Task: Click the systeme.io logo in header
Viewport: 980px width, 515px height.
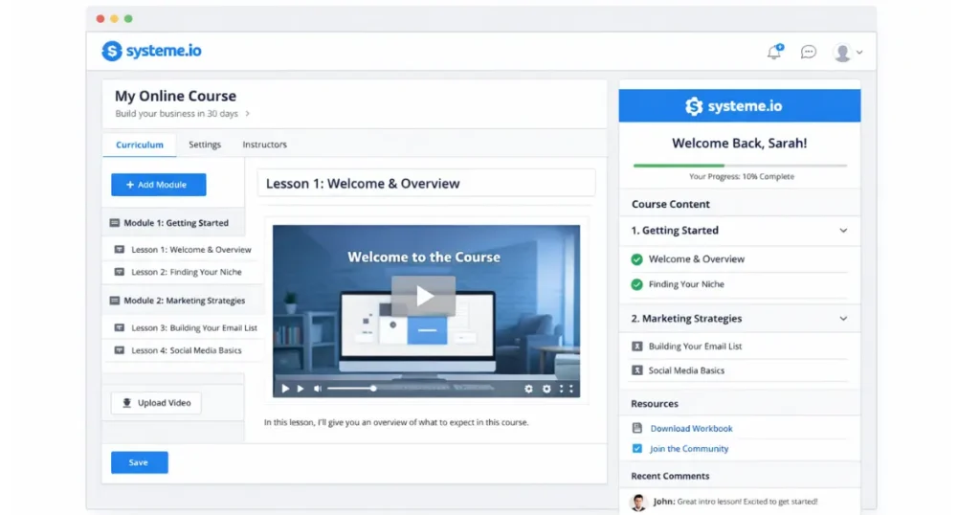Action: click(x=152, y=52)
